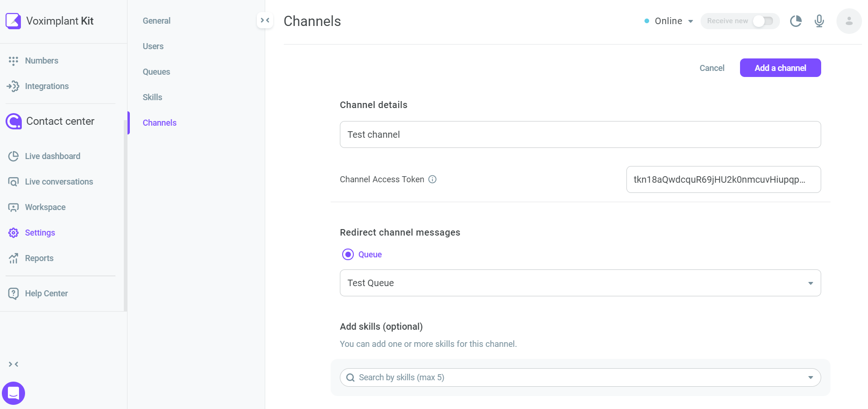Viewport: 868px width, 409px height.
Task: Expand the Test Queue dropdown
Action: (x=811, y=283)
